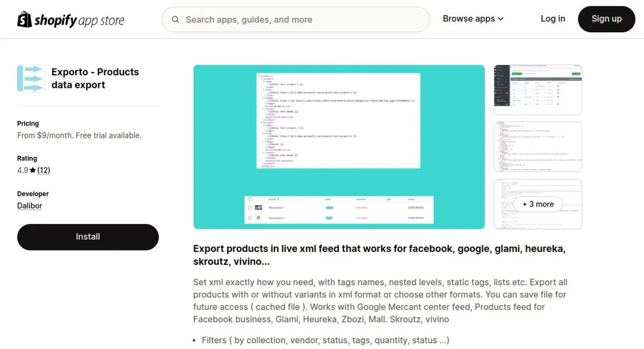
Task: Open the Dalibor developer link
Action: 30,206
